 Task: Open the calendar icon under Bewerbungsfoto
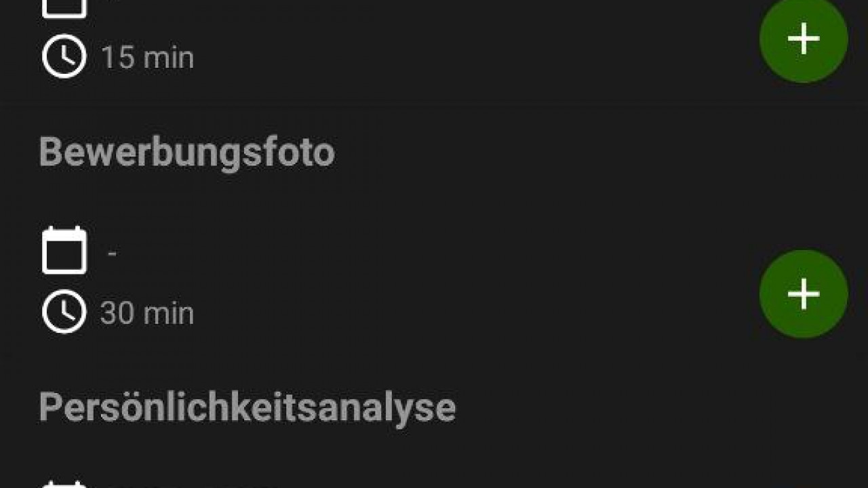tap(64, 250)
